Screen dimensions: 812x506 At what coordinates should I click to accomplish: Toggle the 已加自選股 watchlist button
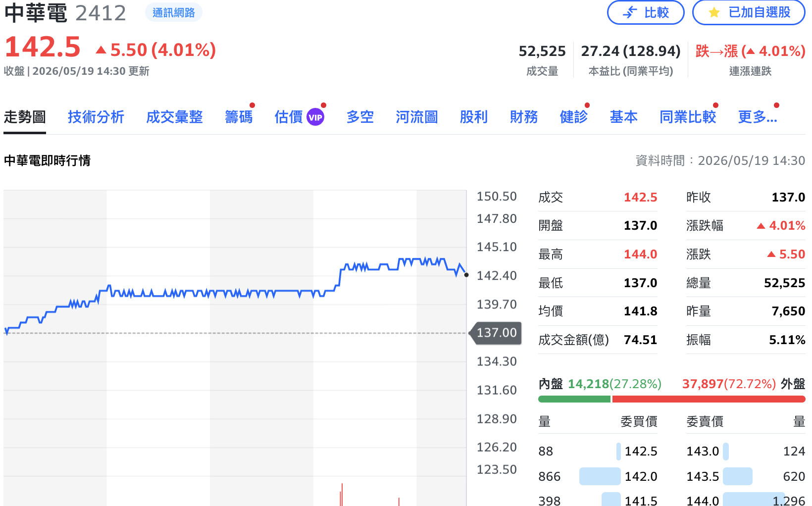point(749,12)
